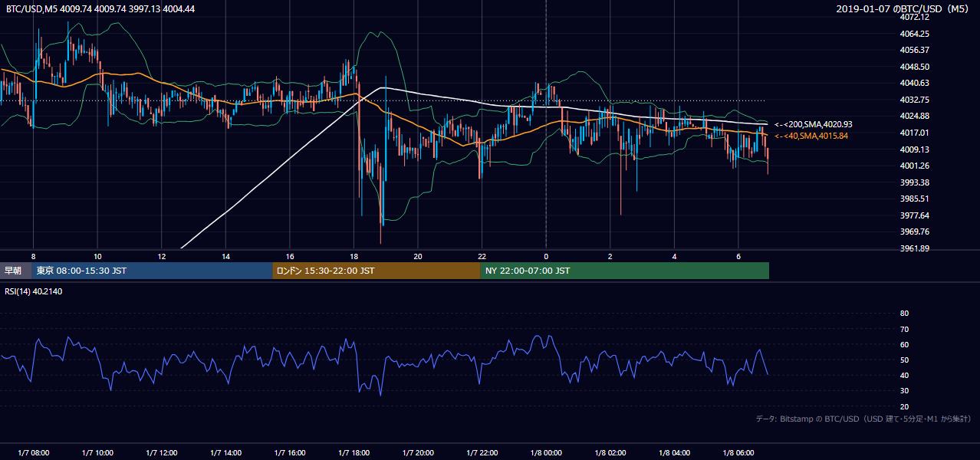Click hour label 10 under price chart

[x=97, y=256]
